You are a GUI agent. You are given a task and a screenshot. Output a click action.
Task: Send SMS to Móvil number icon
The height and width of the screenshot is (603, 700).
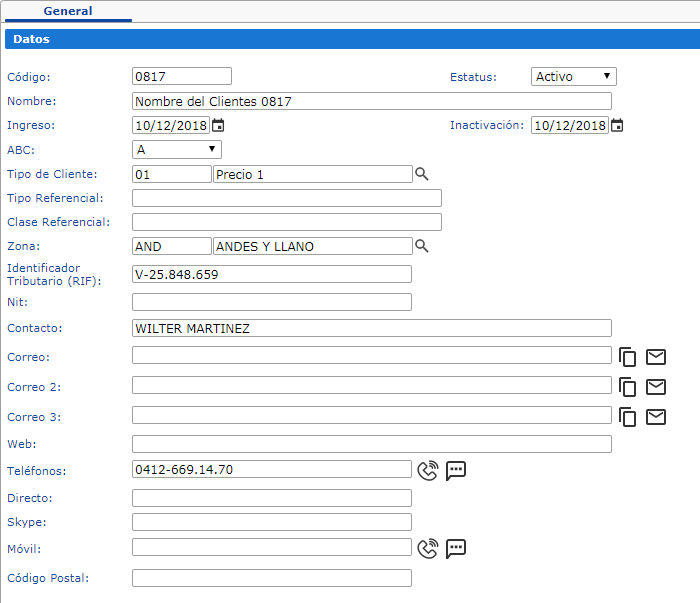point(456,548)
